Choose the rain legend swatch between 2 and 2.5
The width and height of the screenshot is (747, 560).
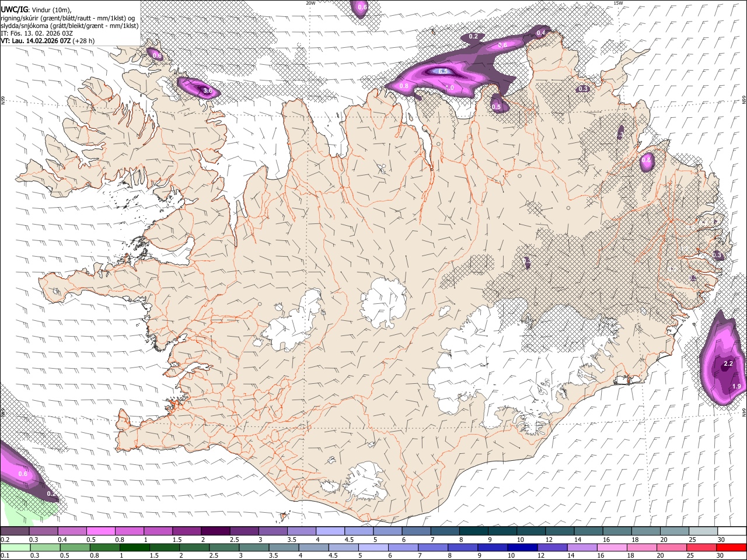point(195,547)
